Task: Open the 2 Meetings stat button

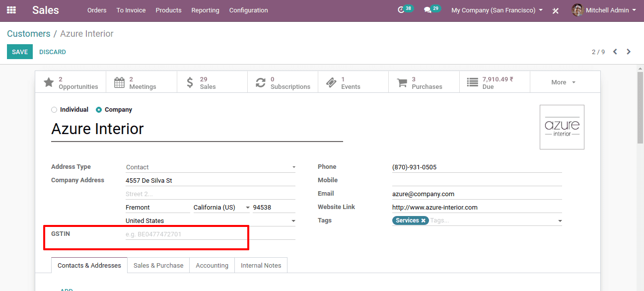Action: 142,82
